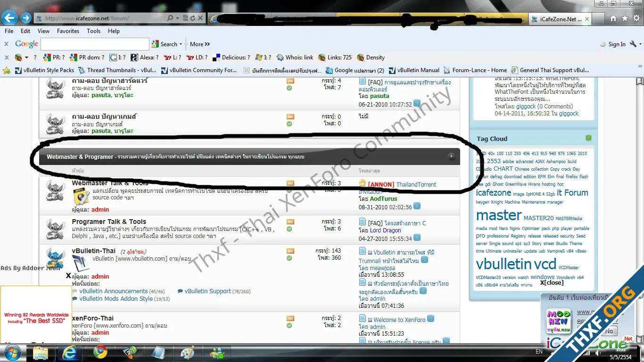Close the SEO toolbar with its X

[6, 58]
